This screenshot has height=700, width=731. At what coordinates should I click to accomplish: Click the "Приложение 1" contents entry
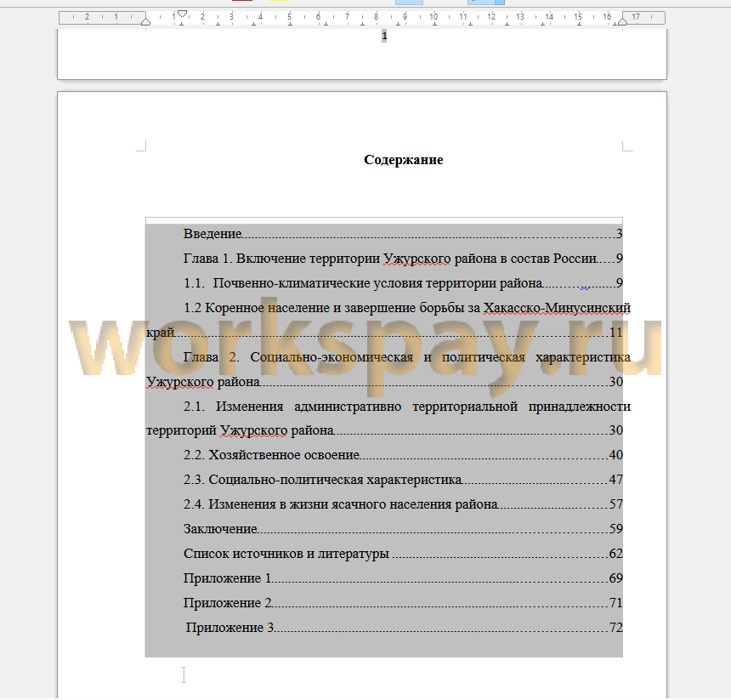(403, 578)
